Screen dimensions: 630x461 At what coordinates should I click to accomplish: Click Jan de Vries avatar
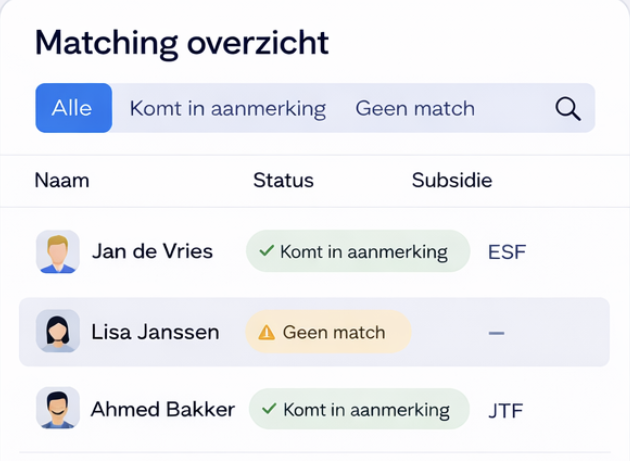[57, 252]
